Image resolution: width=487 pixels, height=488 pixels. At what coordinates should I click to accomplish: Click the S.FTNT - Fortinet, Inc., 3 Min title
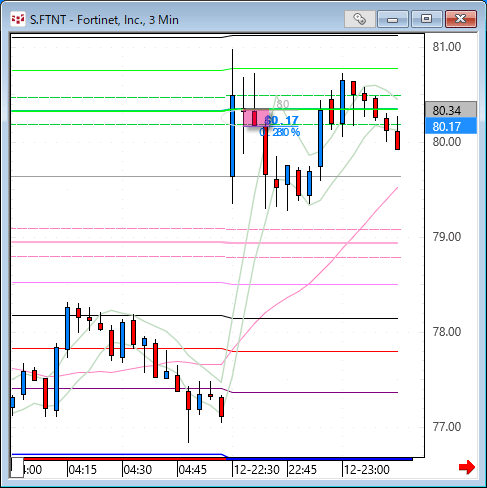pyautogui.click(x=104, y=20)
